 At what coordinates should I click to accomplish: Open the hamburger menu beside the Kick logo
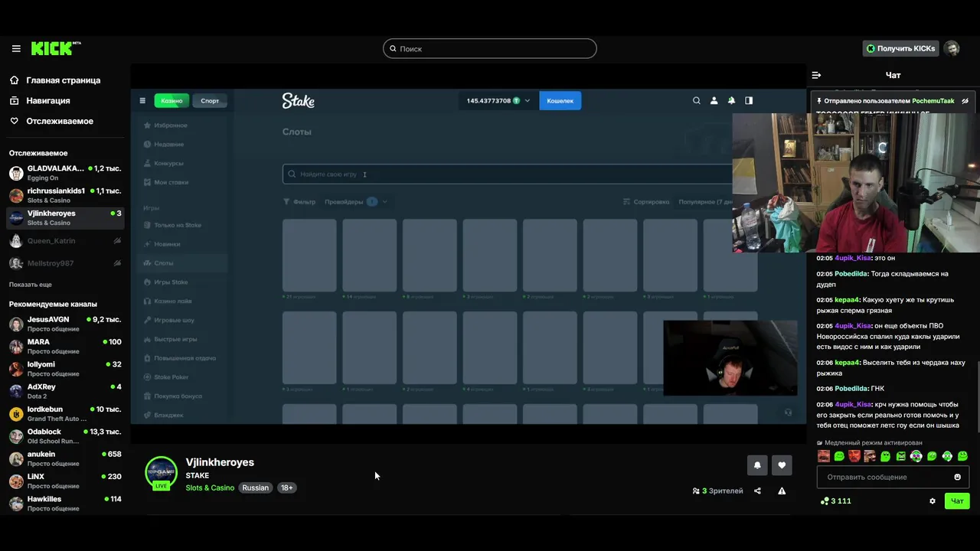click(x=16, y=48)
